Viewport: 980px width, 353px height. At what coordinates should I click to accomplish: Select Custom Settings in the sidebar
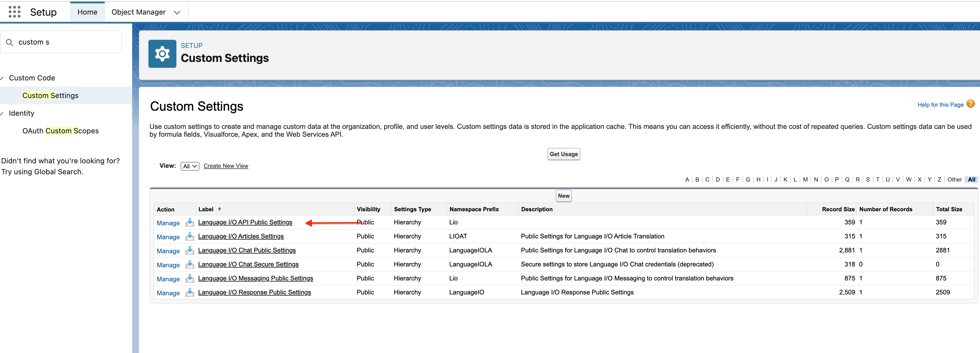pos(51,96)
